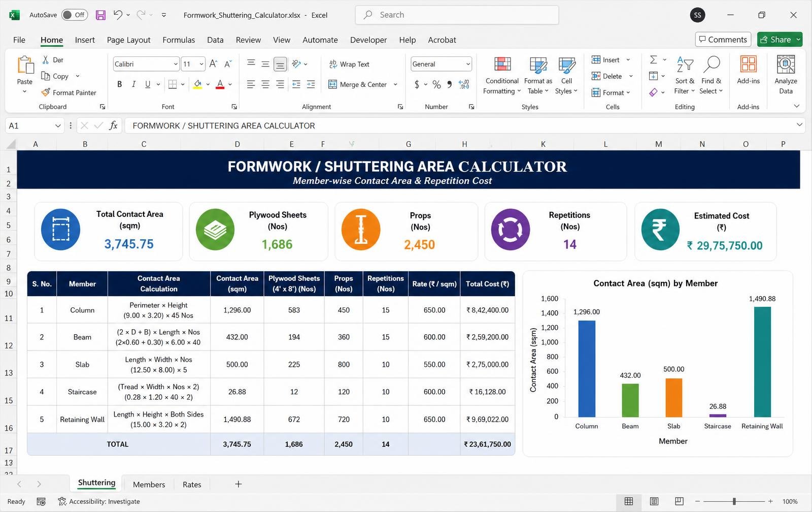Click the Align Left icon
Viewport: 812px width, 512px height.
click(x=251, y=84)
